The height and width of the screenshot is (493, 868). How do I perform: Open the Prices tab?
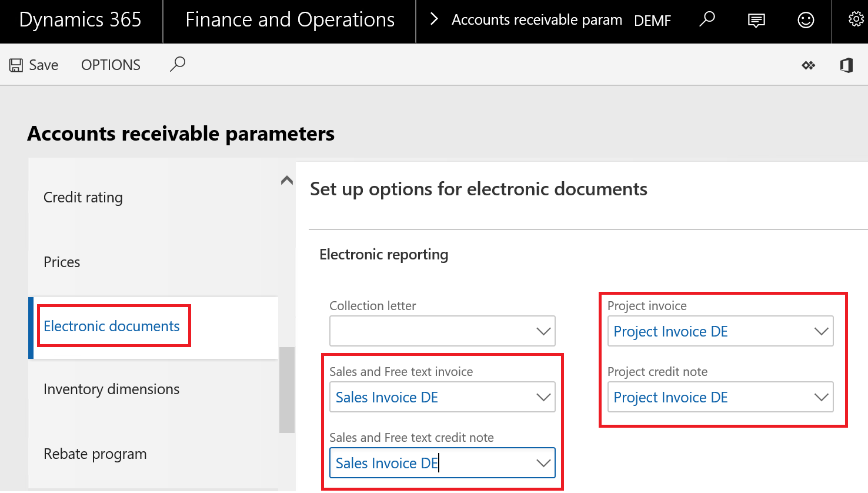click(62, 262)
